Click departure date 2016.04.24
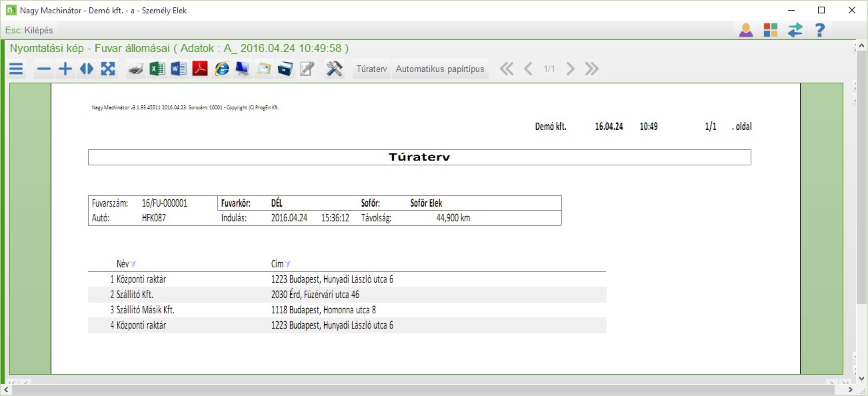This screenshot has width=868, height=396. coord(289,218)
